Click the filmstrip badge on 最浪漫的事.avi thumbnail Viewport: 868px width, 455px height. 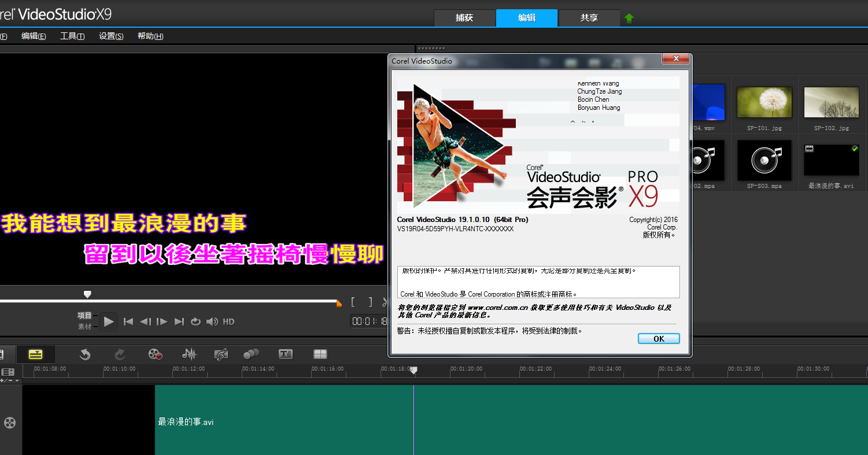[x=809, y=149]
